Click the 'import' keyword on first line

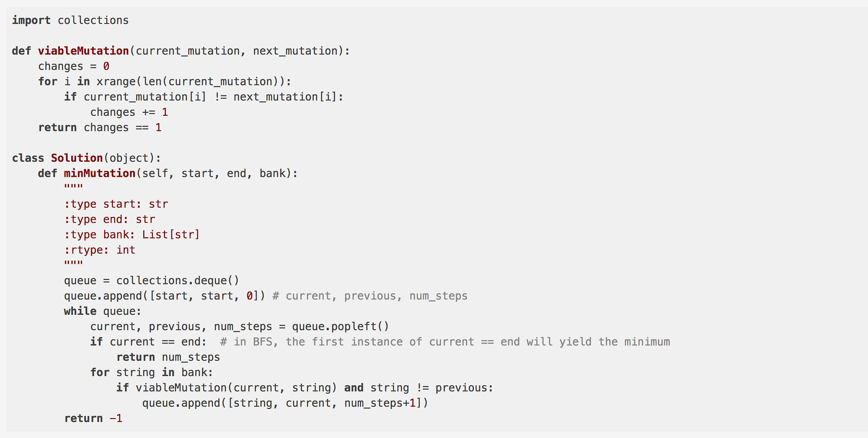(x=31, y=20)
